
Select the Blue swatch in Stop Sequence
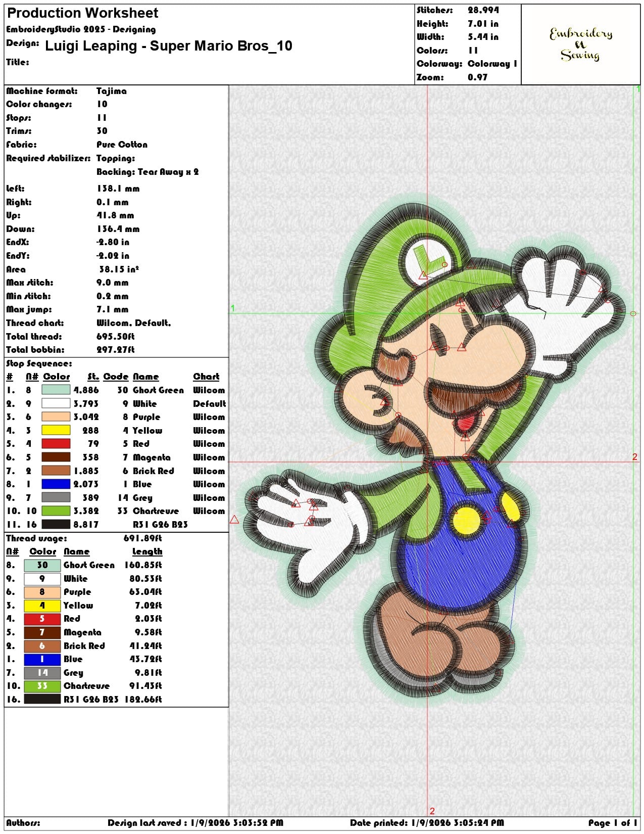pyautogui.click(x=56, y=484)
